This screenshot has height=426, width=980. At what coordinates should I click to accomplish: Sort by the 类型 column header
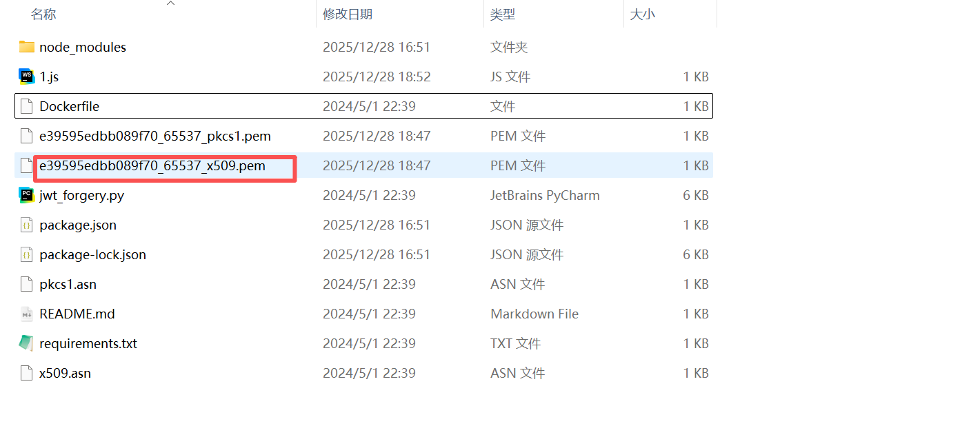point(503,14)
